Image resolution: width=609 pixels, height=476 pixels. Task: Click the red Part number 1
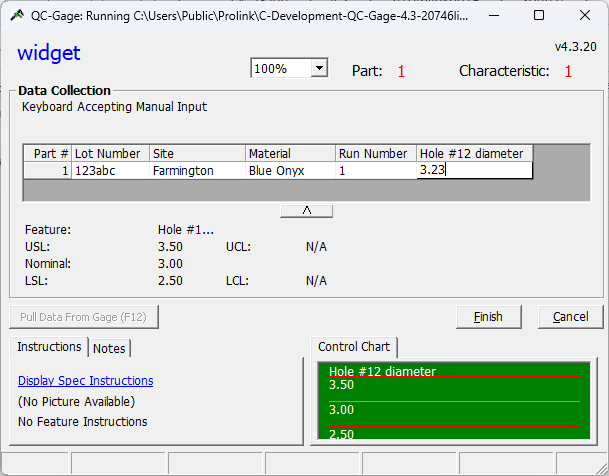[x=401, y=71]
